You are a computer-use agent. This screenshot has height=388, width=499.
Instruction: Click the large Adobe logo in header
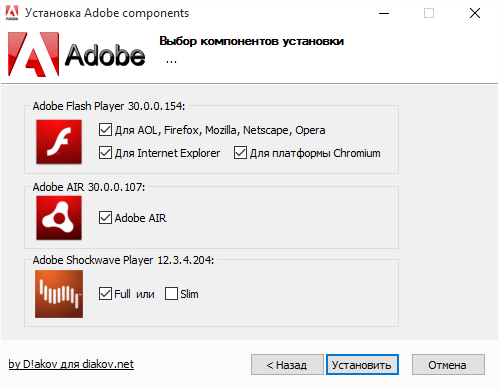76,54
